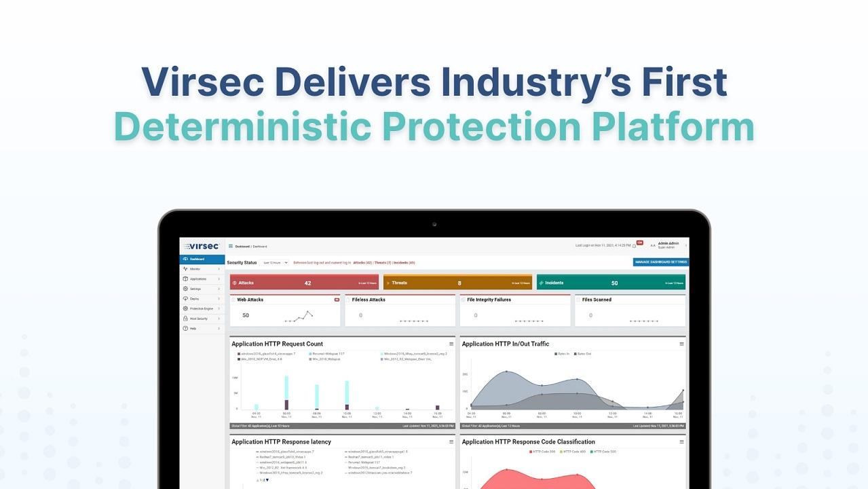Click the Files Scanned card title

coord(597,300)
